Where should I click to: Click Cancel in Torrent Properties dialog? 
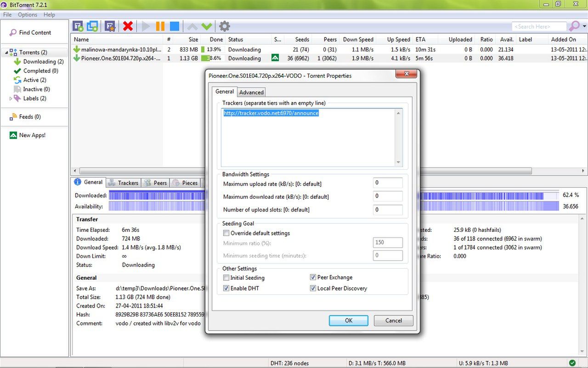394,321
